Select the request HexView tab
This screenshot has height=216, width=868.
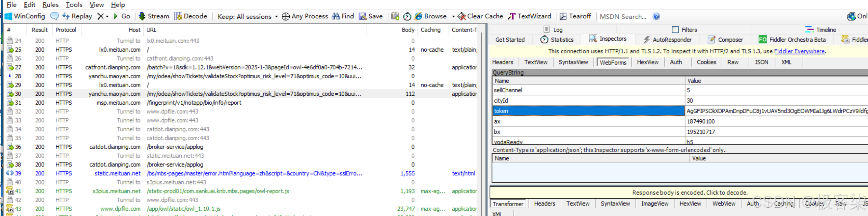pos(648,62)
